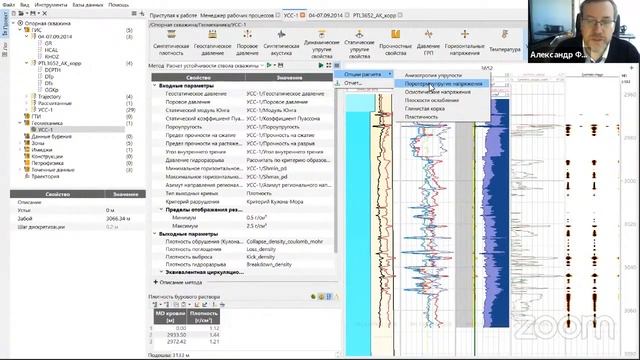640x360 pixels.
Task: Select Плоскости ослабления option
Action: 442,100
